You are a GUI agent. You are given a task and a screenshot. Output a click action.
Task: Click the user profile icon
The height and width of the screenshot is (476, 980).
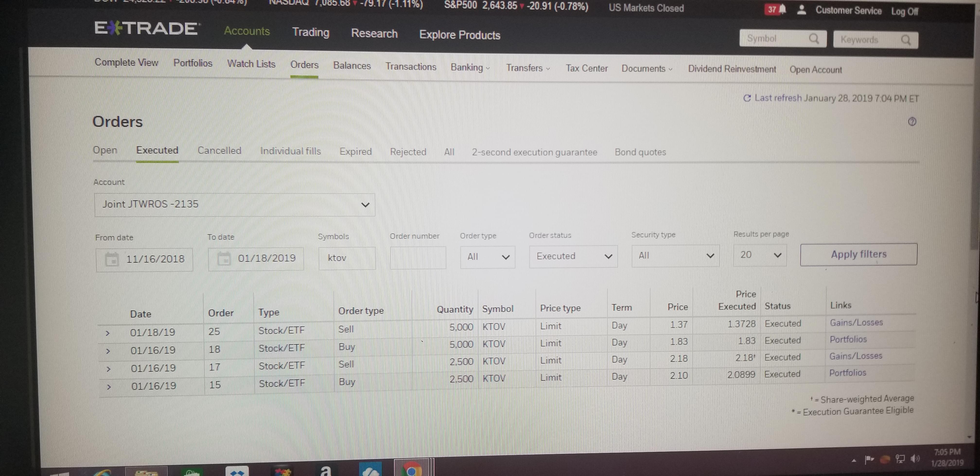point(802,10)
